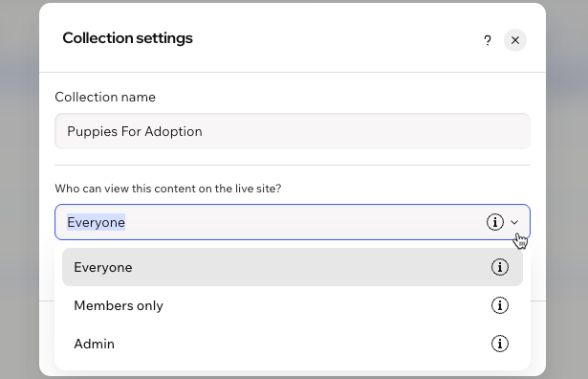Show info for the Members only option
The image size is (588, 379).
tap(500, 305)
